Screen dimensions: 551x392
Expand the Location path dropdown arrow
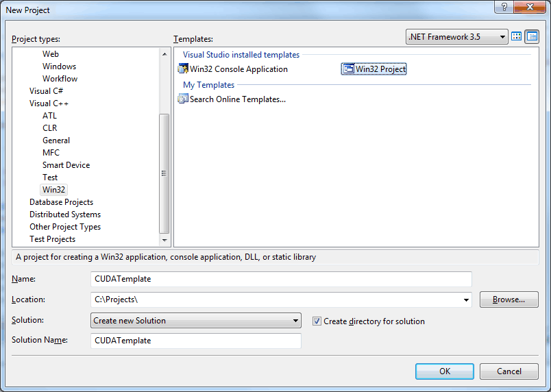(466, 299)
